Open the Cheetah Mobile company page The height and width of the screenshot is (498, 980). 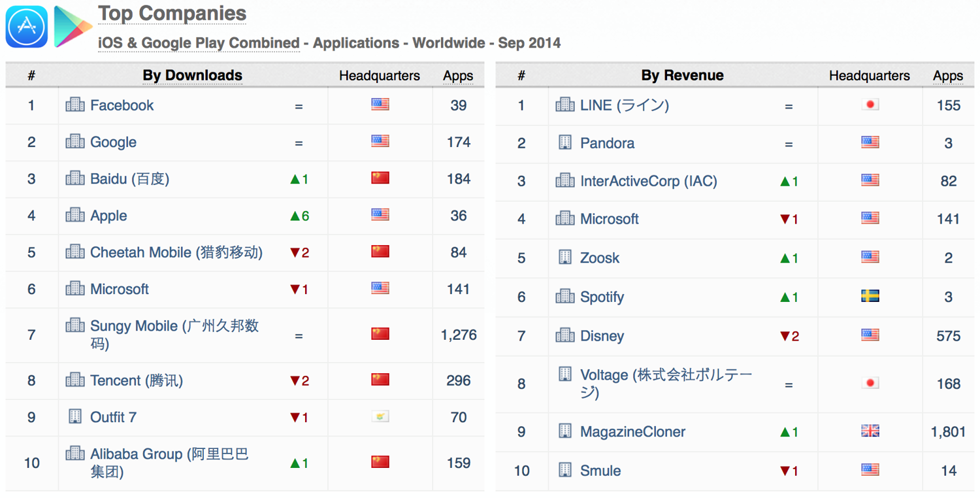tap(176, 252)
